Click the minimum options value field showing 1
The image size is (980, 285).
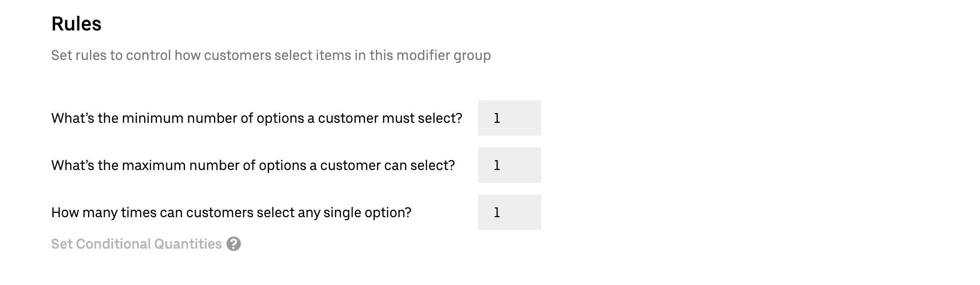click(509, 118)
